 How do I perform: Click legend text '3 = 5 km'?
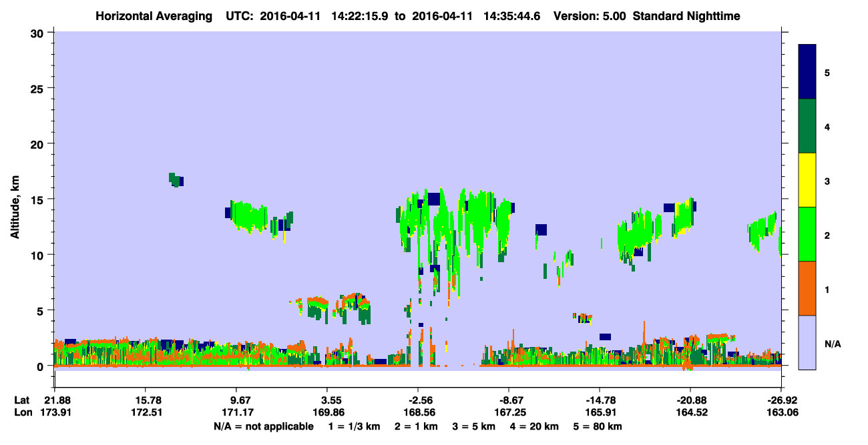473,426
